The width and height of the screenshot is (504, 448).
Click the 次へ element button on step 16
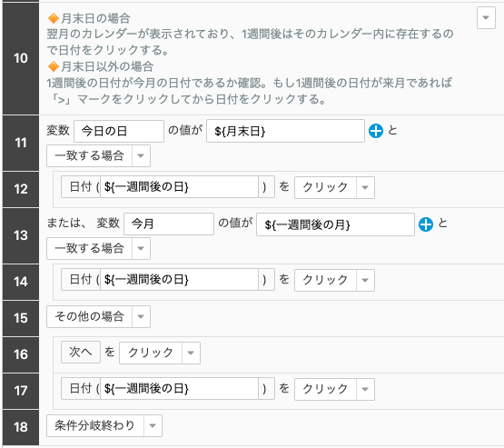click(81, 353)
